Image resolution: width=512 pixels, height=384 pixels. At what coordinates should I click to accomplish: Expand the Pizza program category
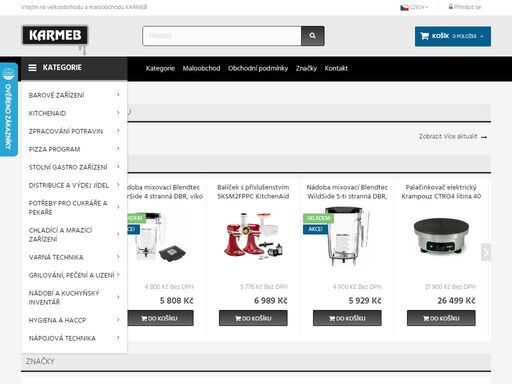click(x=74, y=149)
